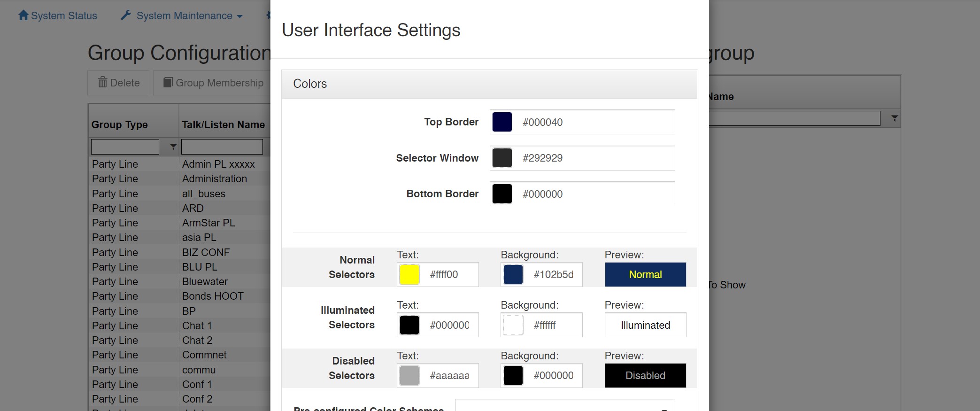This screenshot has height=411, width=980.
Task: Select the Admin PL xxxxx row
Action: point(179,164)
